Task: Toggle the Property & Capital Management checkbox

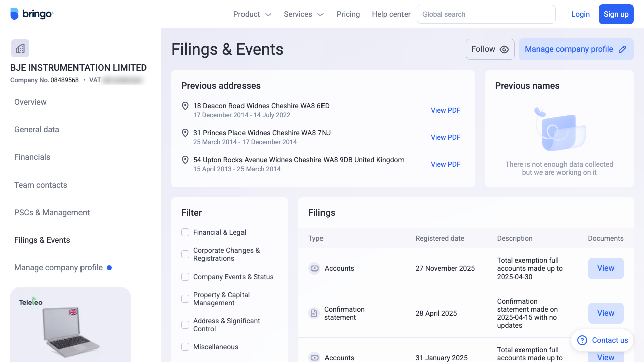Action: (185, 299)
